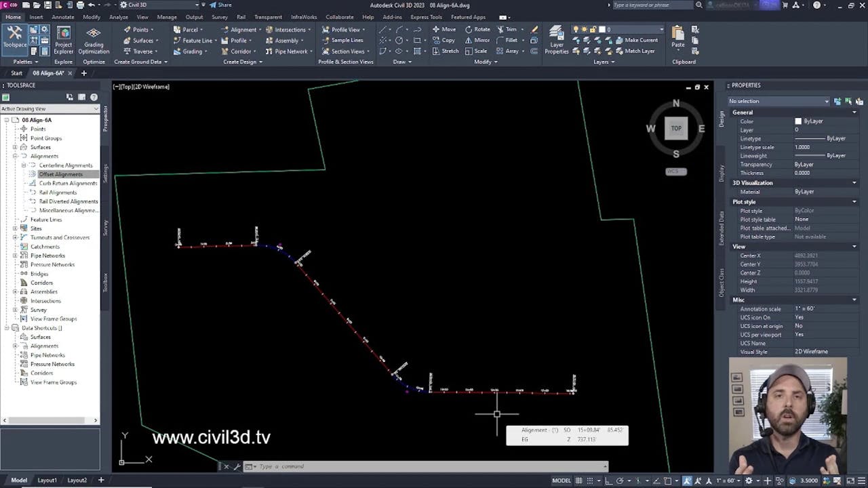This screenshot has width=868, height=488.
Task: Activate the Stretch tool
Action: 449,51
